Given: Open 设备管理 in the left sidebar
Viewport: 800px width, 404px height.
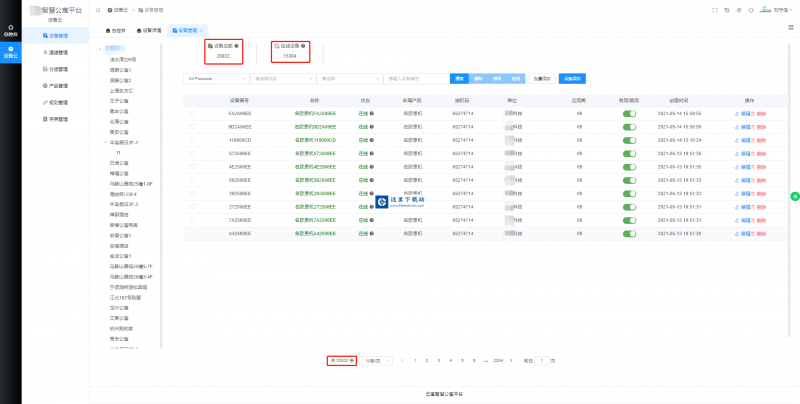Looking at the screenshot, I should click(x=55, y=33).
